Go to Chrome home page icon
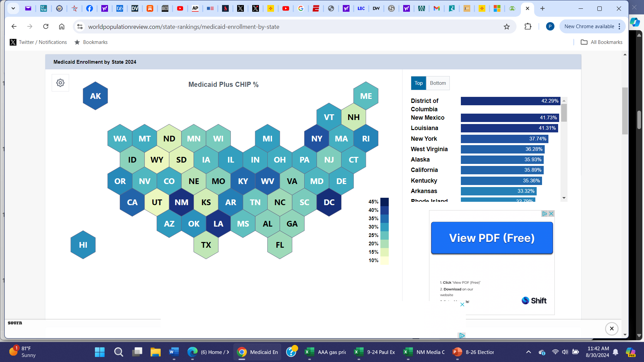 (62, 26)
